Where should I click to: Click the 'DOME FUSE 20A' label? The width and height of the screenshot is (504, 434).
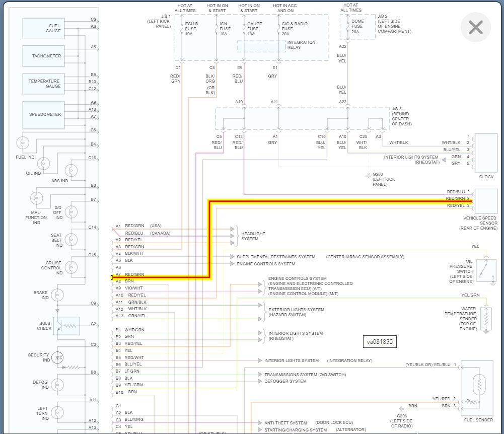point(357,26)
